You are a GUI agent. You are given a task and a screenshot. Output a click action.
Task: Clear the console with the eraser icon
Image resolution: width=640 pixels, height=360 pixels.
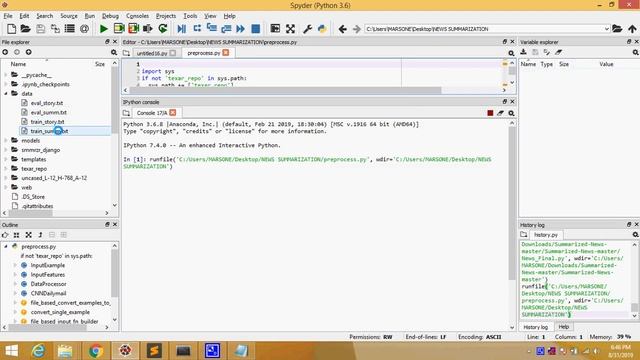click(500, 113)
